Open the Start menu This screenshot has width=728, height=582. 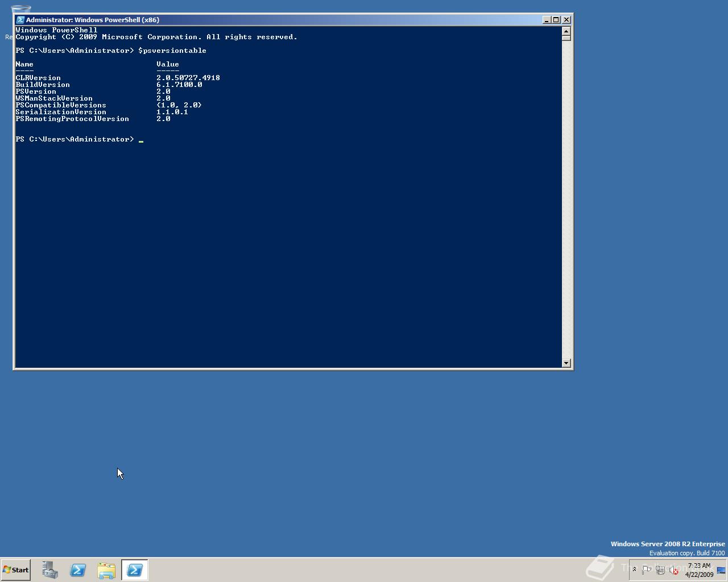point(15,570)
